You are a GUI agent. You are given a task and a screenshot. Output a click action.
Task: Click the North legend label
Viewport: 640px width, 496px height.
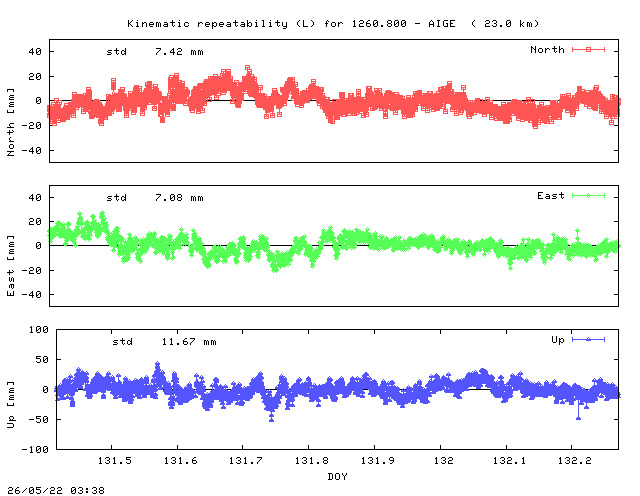tap(547, 50)
